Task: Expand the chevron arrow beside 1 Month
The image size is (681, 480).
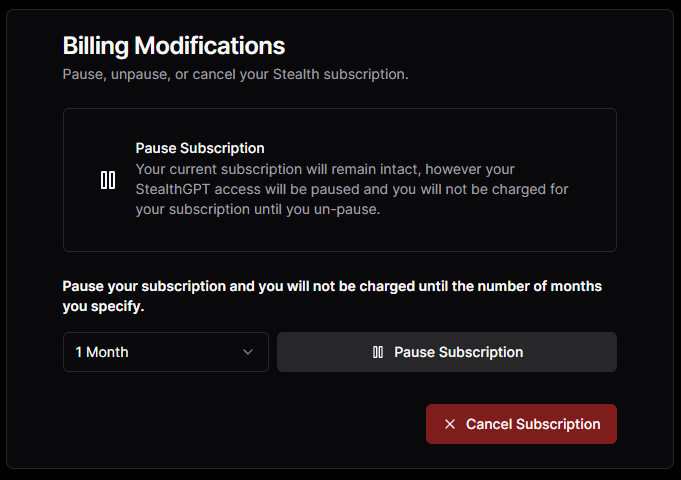Action: click(248, 352)
